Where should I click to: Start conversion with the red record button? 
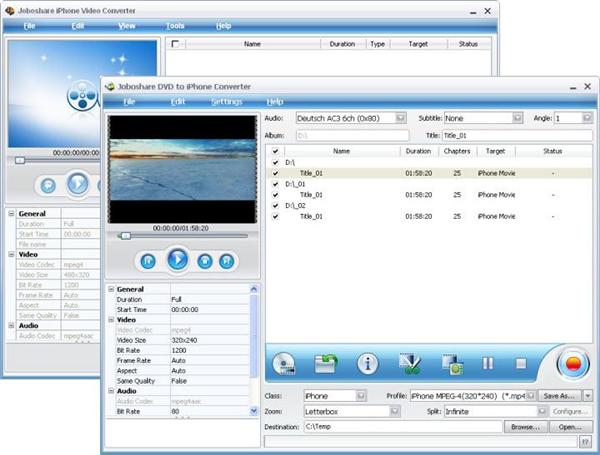click(x=573, y=364)
